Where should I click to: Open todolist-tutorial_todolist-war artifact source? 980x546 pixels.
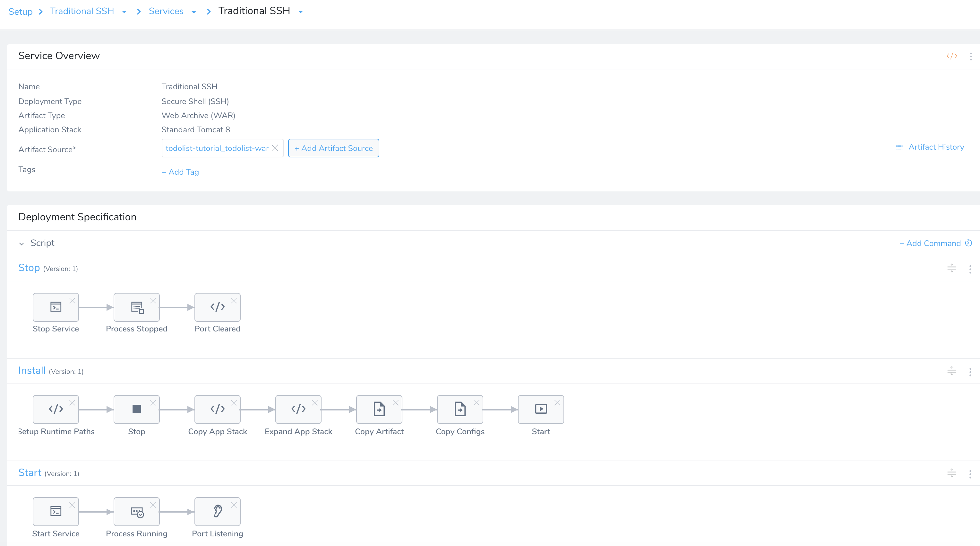(x=217, y=148)
